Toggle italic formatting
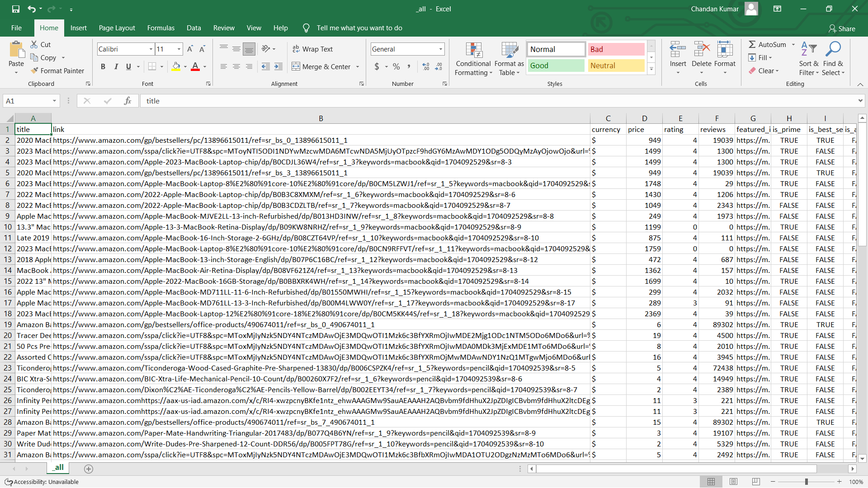 click(116, 66)
